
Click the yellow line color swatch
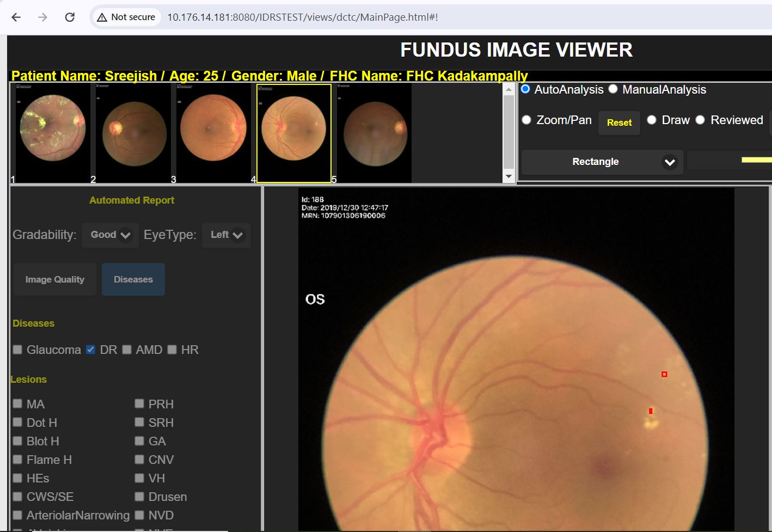pos(757,160)
